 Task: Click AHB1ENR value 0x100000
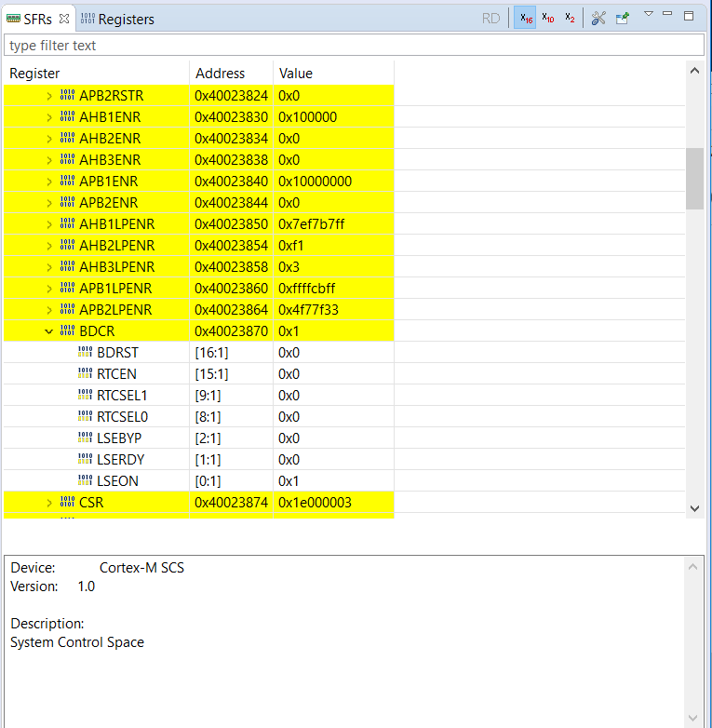point(308,117)
